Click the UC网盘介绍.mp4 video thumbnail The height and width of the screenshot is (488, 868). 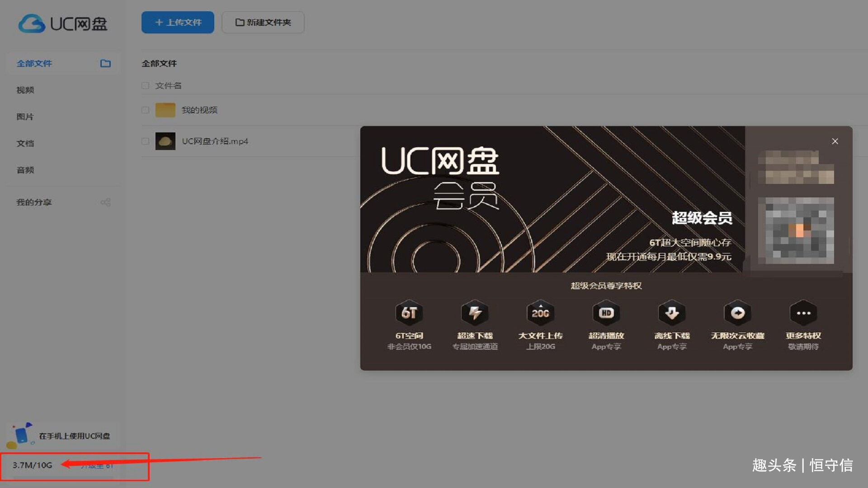point(165,141)
